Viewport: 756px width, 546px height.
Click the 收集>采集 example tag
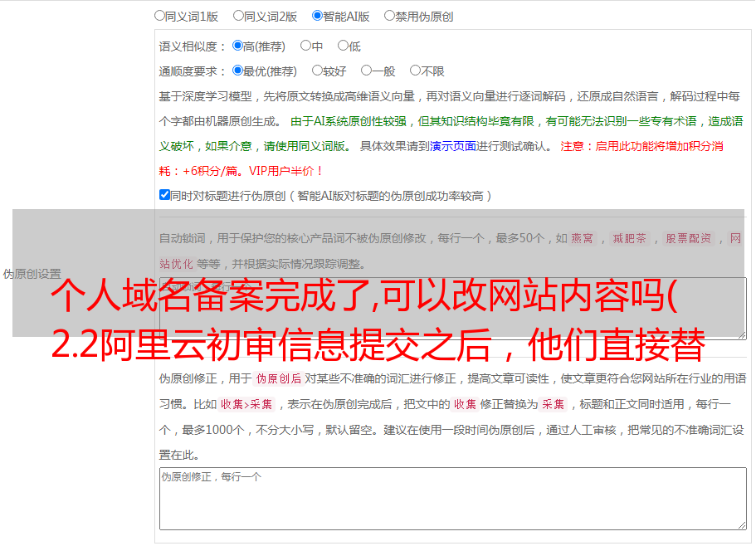coord(246,404)
